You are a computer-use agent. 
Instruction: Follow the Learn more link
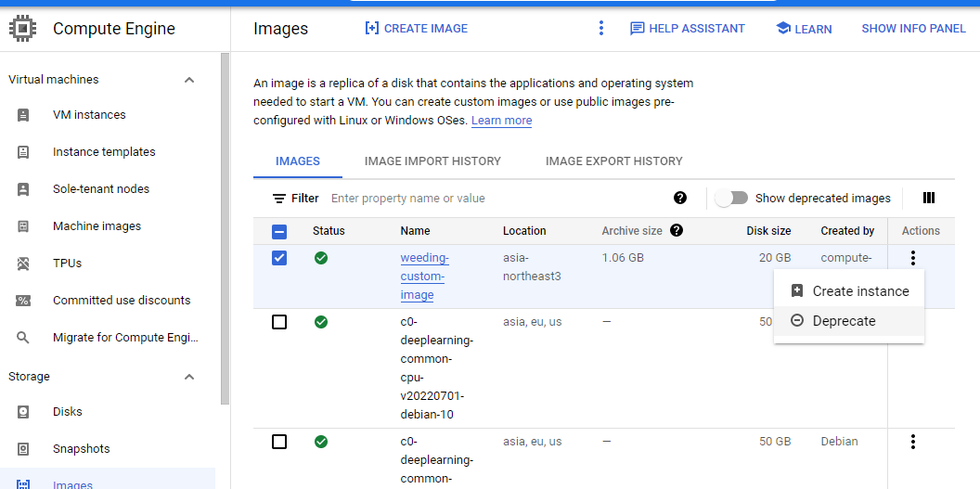tap(501, 121)
